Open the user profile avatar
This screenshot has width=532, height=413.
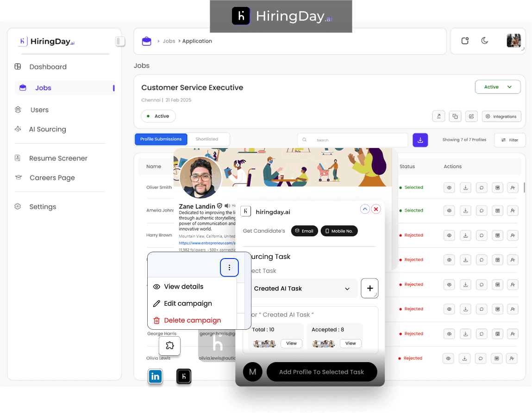click(513, 41)
